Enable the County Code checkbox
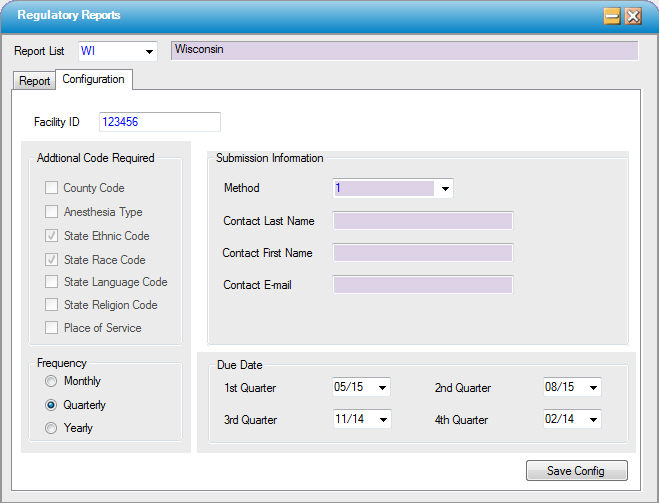The height and width of the screenshot is (503, 659). click(51, 188)
